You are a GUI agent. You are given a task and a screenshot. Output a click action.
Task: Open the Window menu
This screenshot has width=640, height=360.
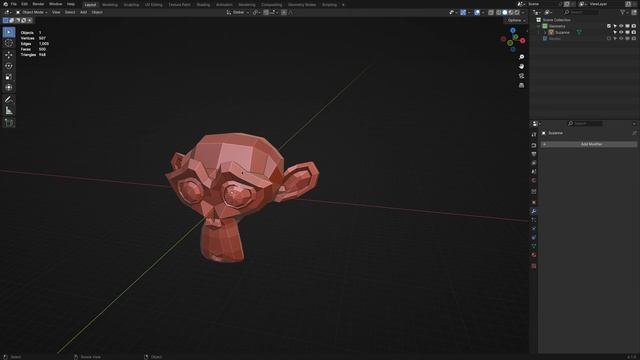coord(56,4)
